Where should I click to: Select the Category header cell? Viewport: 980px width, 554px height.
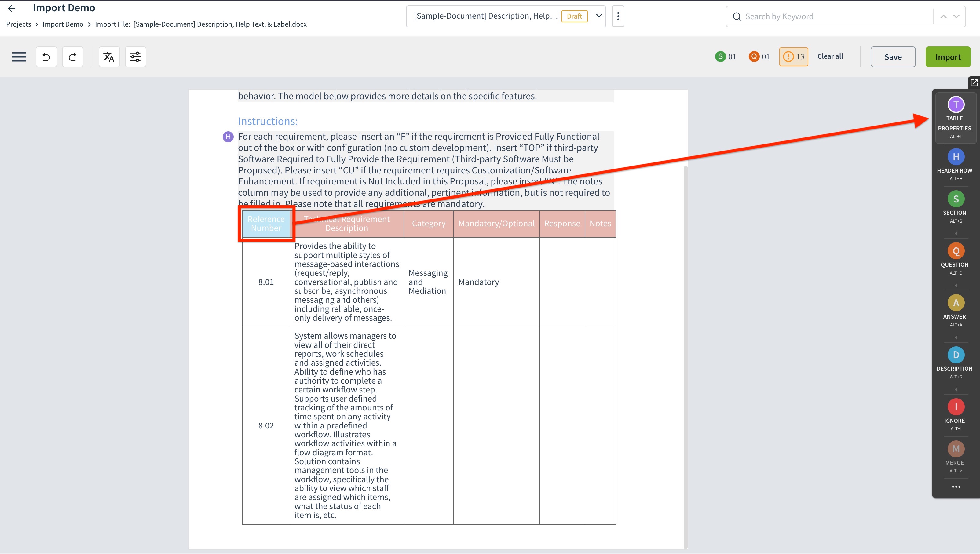click(429, 224)
